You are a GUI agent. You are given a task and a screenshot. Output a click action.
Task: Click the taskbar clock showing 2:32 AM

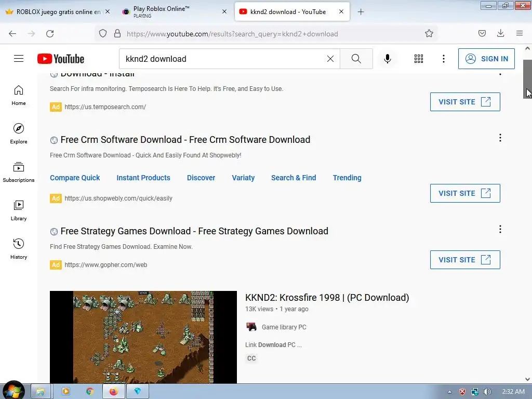click(513, 392)
